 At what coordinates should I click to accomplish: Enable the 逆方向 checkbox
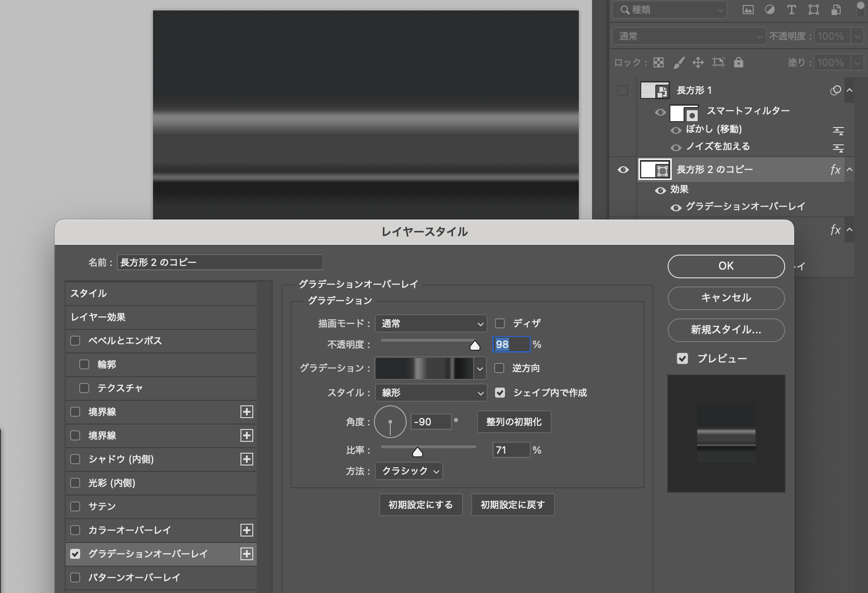500,368
